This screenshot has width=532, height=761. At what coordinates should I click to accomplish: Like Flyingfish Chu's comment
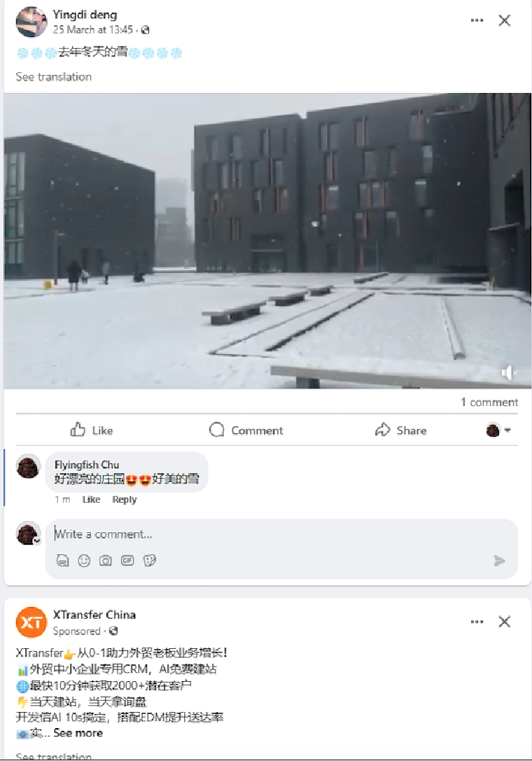(91, 499)
